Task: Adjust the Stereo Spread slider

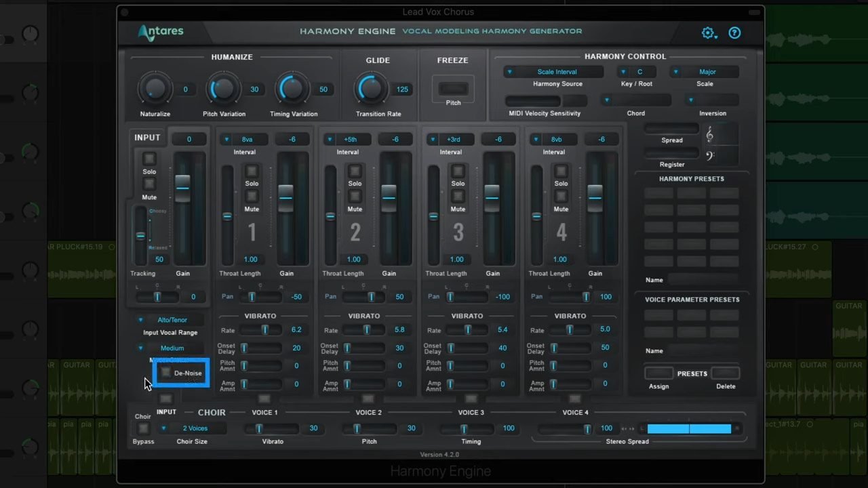Action: (689, 428)
